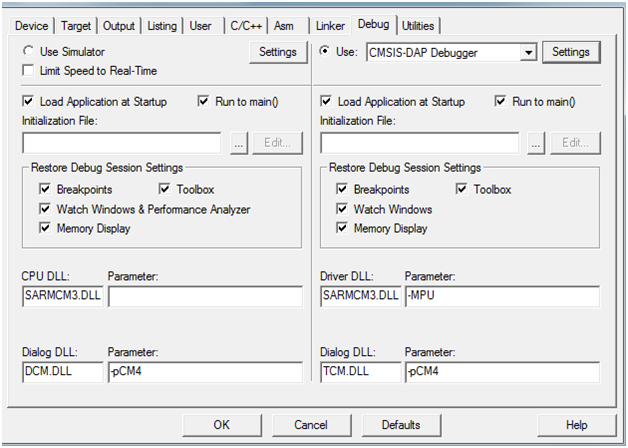Click the CPU DLL Parameter field

pyautogui.click(x=204, y=296)
